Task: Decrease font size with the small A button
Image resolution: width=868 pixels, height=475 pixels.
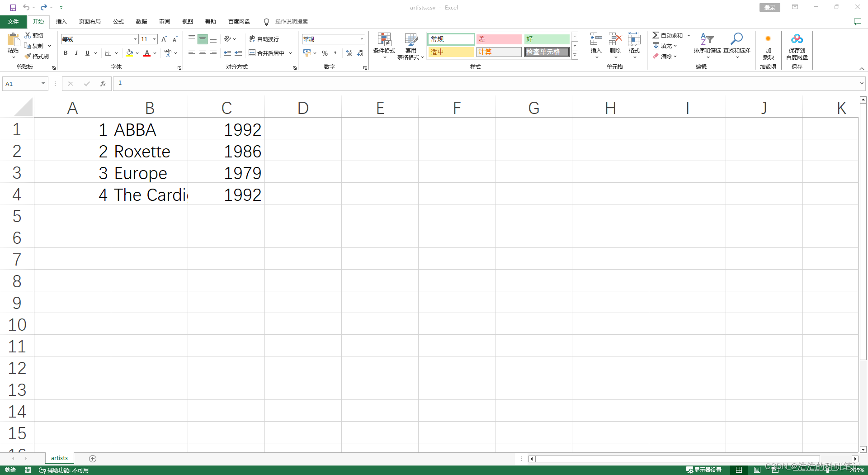Action: tap(175, 39)
